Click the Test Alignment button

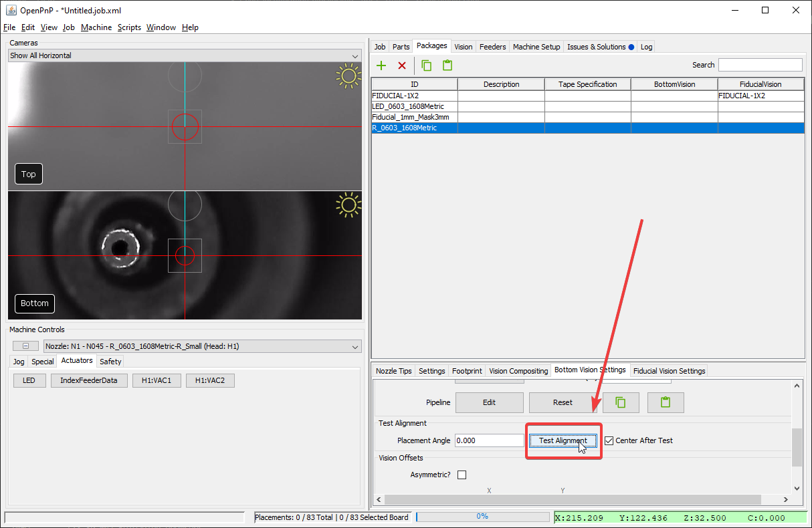[563, 440]
